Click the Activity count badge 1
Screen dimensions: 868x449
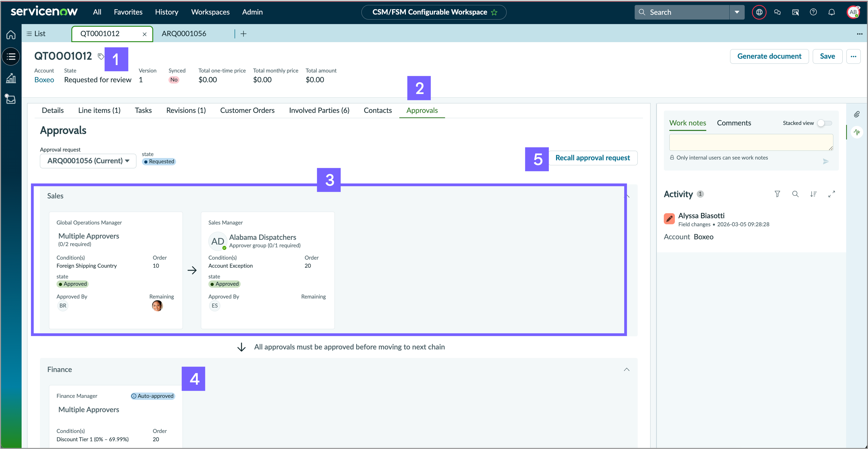pyautogui.click(x=700, y=194)
